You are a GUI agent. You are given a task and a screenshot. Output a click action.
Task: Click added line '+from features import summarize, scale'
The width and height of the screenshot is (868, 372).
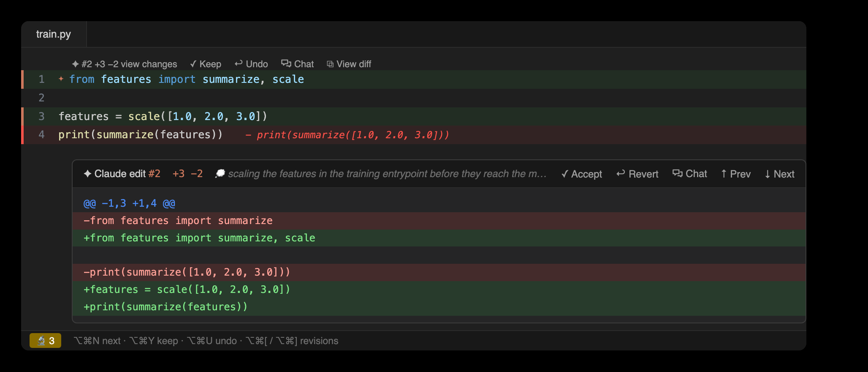pyautogui.click(x=439, y=238)
